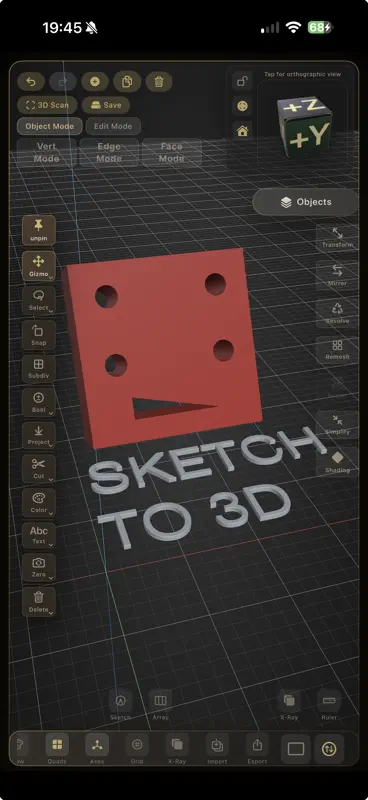Expand the Project tool options
The width and height of the screenshot is (368, 800).
(39, 435)
